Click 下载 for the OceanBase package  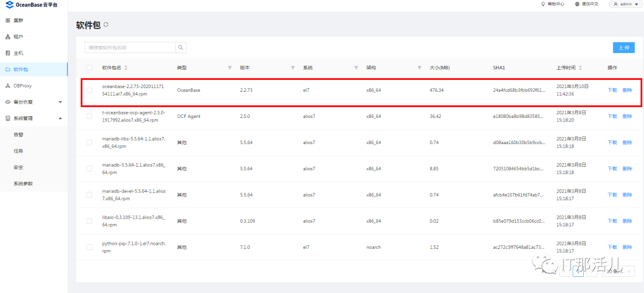[612, 91]
